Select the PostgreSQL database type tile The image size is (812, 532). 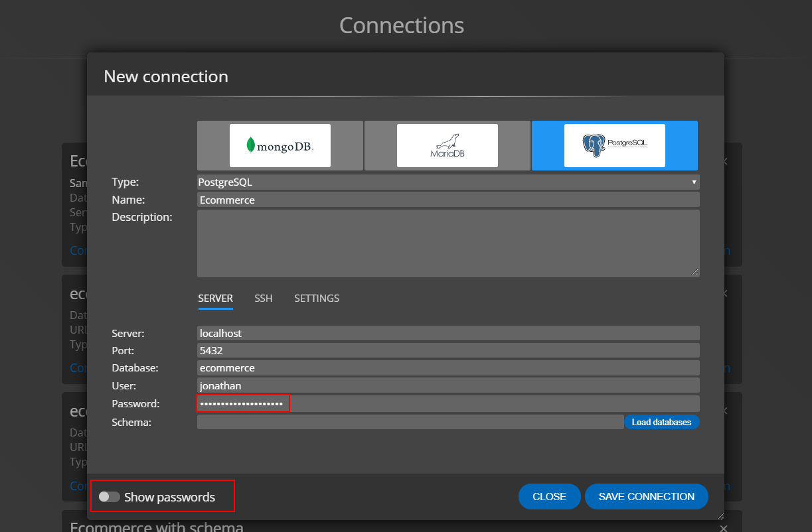(615, 145)
